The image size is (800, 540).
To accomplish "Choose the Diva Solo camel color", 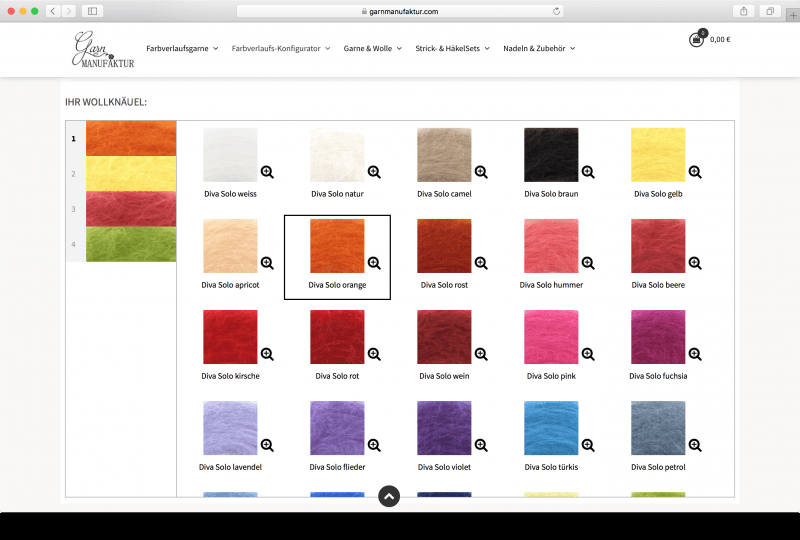I will [444, 155].
